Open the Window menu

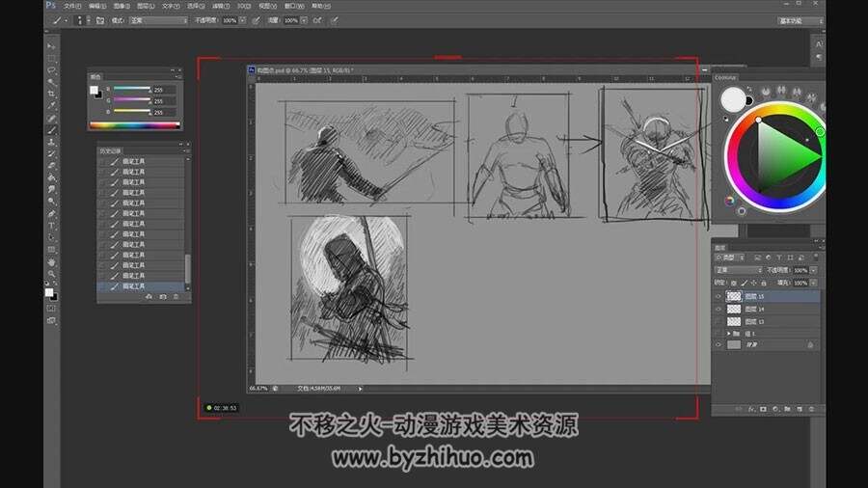pyautogui.click(x=294, y=6)
